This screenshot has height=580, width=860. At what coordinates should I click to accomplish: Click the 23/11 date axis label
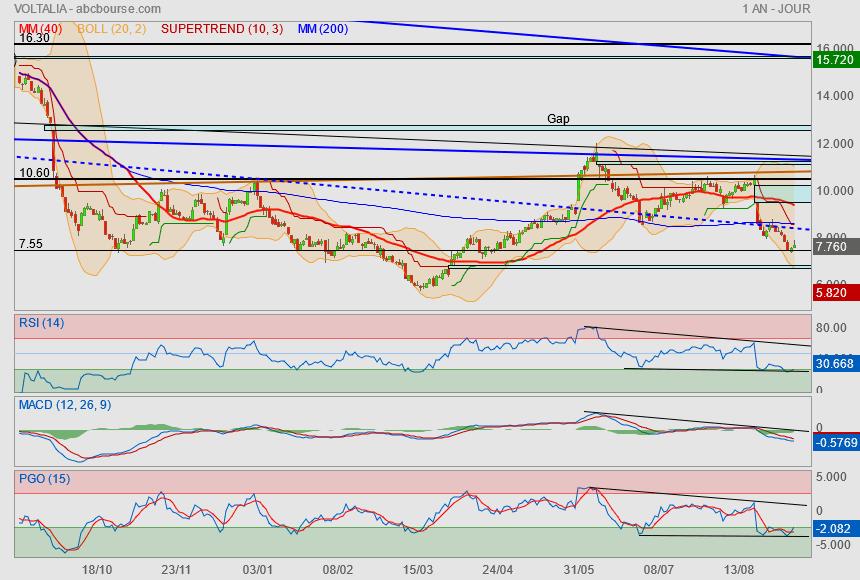click(x=176, y=570)
